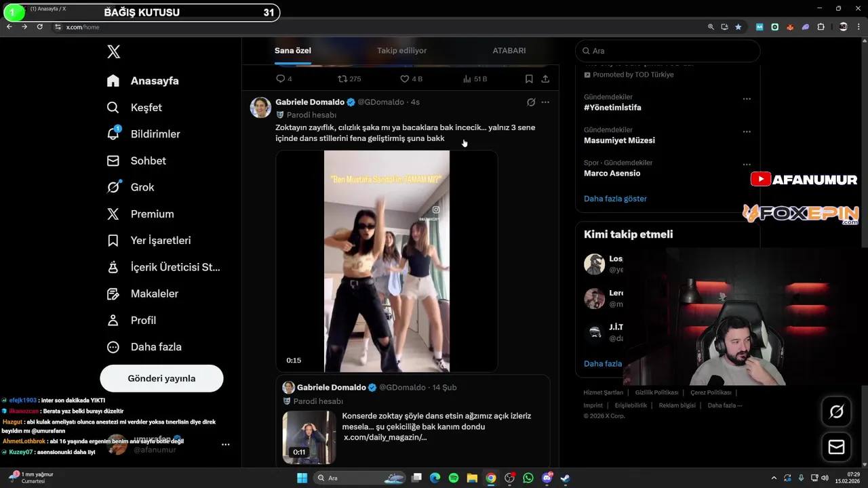868x488 pixels.
Task: Click the Ara search field on X
Action: [x=668, y=51]
